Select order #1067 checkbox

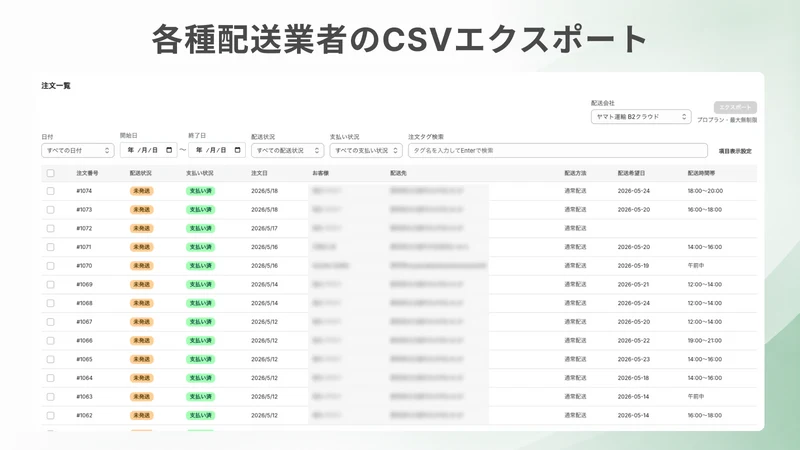click(51, 322)
